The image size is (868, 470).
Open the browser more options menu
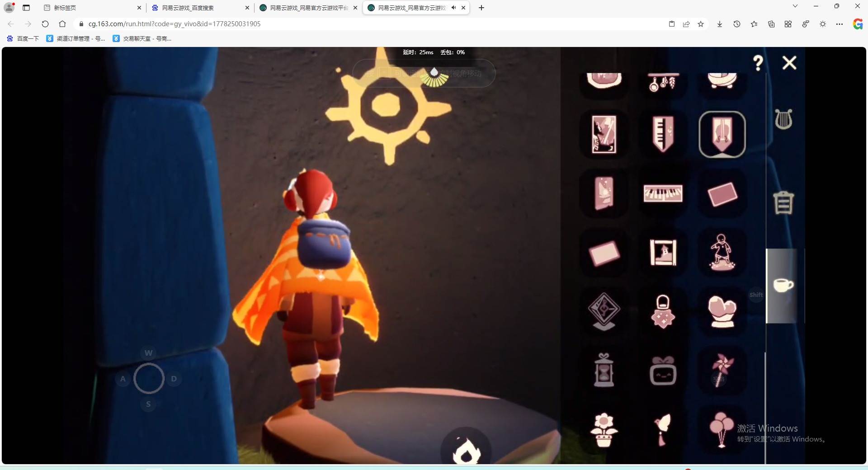click(x=840, y=24)
